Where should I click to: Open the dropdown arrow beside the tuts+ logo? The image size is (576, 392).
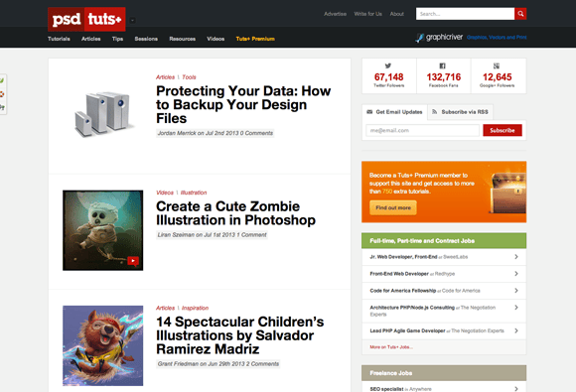click(133, 20)
